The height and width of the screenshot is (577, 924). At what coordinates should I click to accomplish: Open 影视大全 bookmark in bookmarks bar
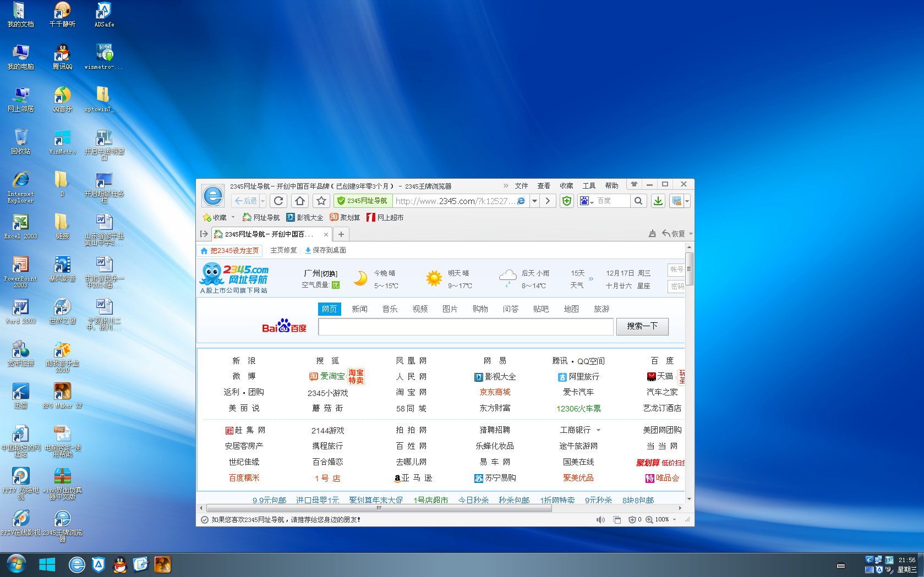pos(305,218)
